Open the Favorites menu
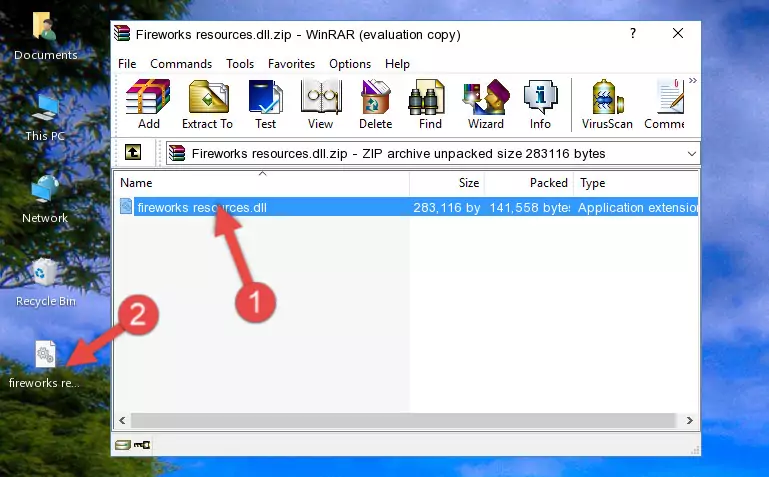Screen dimensions: 769x477 coord(291,64)
